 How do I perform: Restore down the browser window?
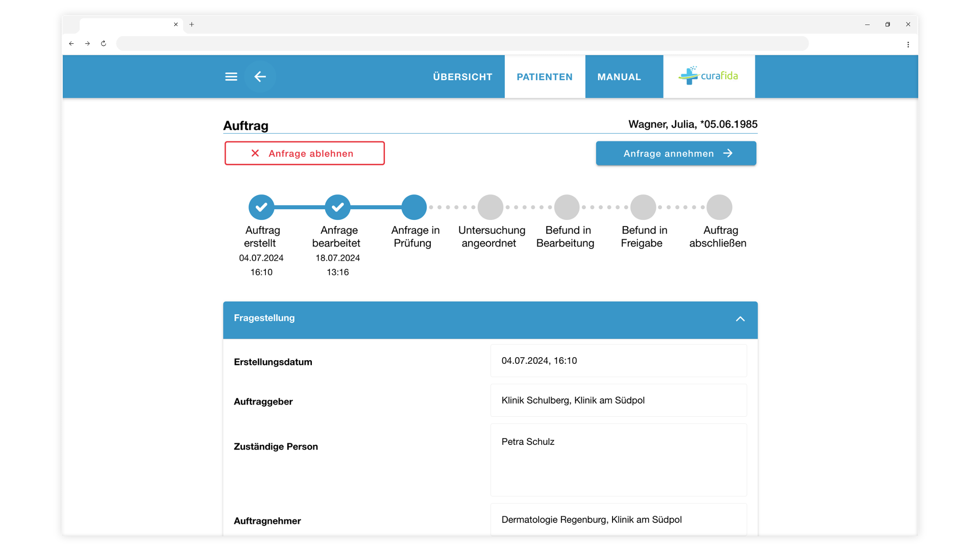click(x=888, y=24)
